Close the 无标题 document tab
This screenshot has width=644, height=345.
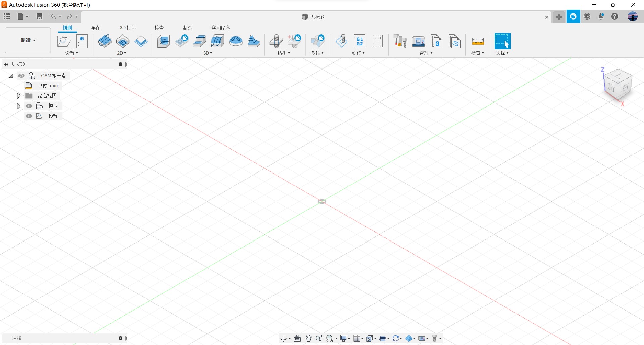(547, 17)
